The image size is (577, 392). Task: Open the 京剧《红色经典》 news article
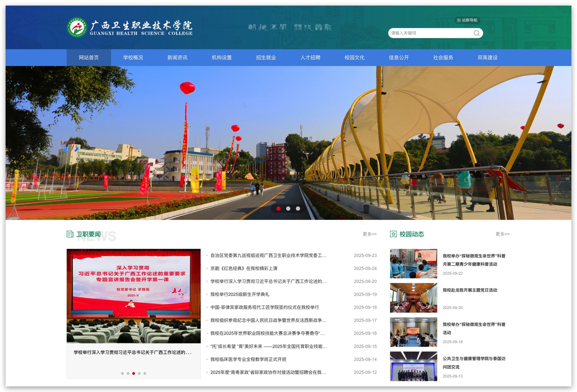pos(244,269)
